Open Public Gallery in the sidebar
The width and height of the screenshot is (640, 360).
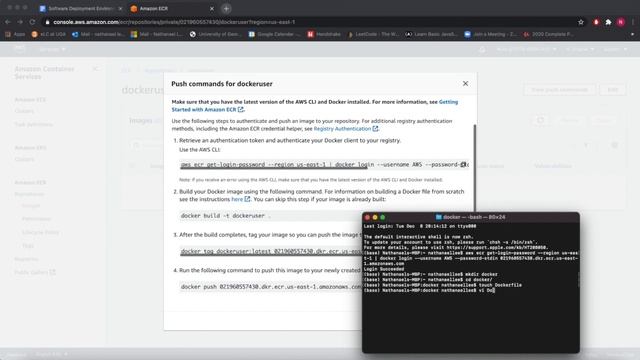click(x=35, y=272)
